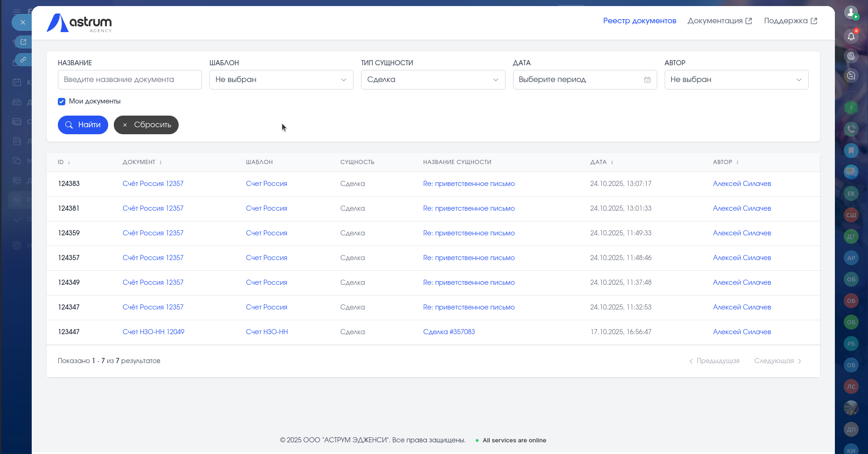This screenshot has width=868, height=454.
Task: Click the user profile avatar icon
Action: click(x=851, y=12)
